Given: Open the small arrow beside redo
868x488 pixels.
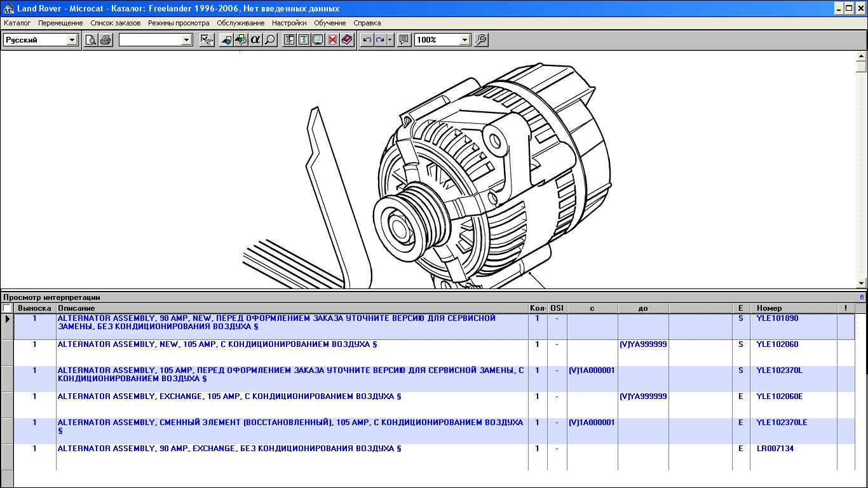Looking at the screenshot, I should (390, 40).
